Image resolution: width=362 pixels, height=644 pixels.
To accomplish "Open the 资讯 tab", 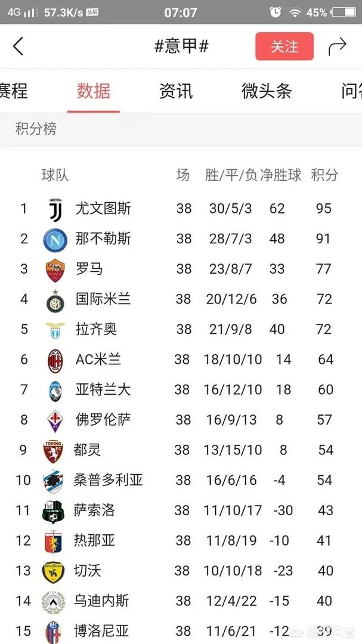I will [176, 91].
